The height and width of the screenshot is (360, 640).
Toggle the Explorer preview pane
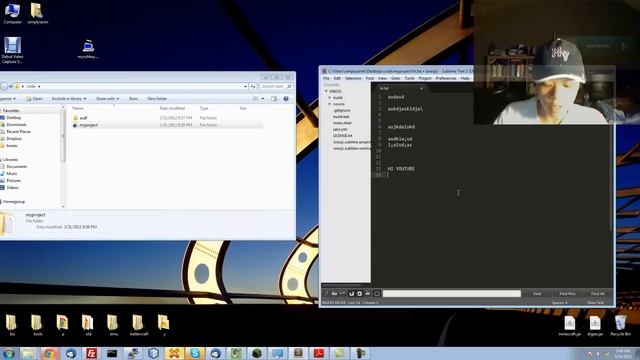coord(274,99)
